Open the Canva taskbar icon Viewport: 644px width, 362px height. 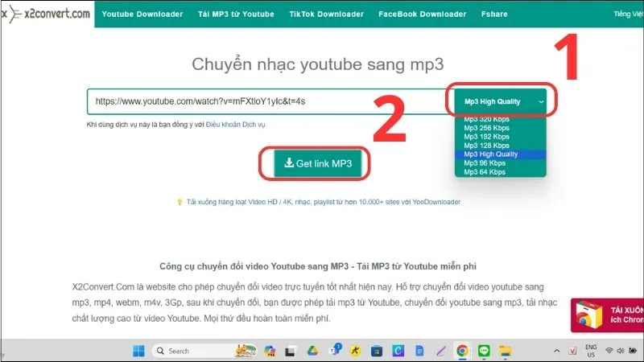398,351
